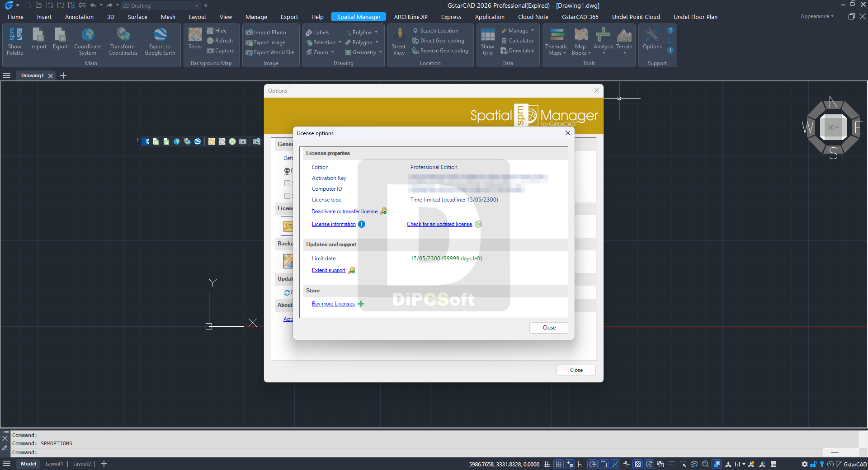
Task: Toggle the status bar lock UI icon
Action: pos(813,464)
